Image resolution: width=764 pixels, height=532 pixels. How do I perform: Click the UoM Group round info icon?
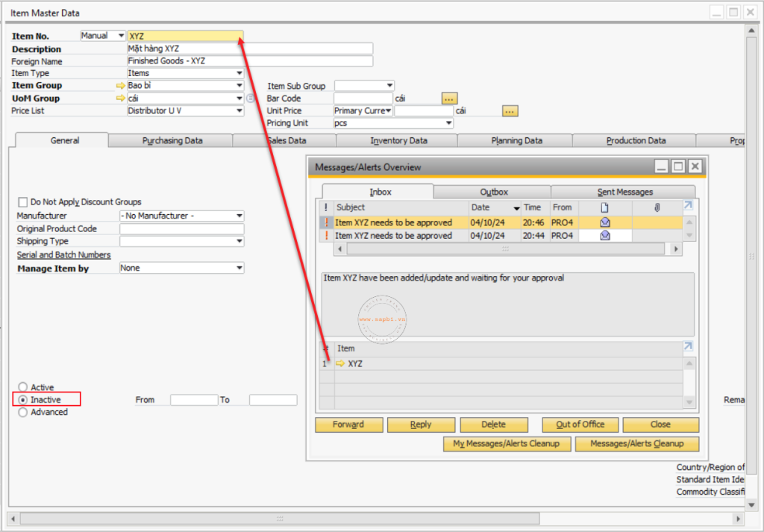click(x=251, y=98)
